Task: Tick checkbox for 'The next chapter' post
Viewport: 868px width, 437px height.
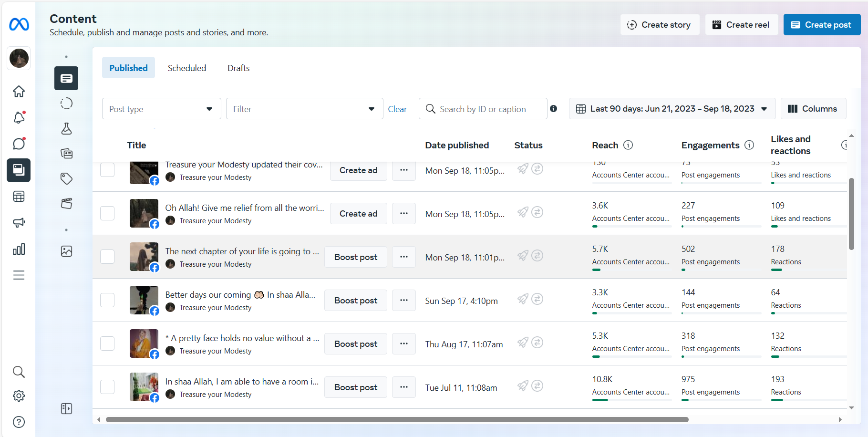Action: pos(107,257)
